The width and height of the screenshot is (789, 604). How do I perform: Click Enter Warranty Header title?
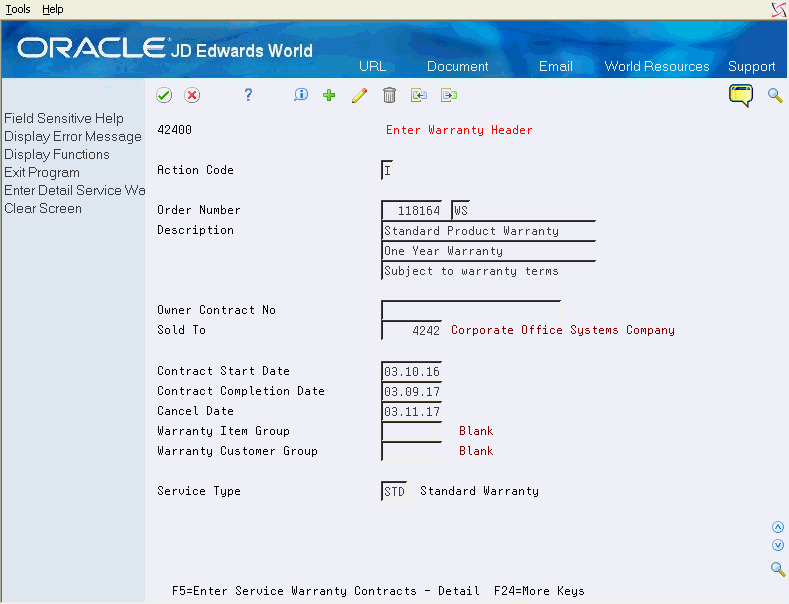(x=459, y=130)
